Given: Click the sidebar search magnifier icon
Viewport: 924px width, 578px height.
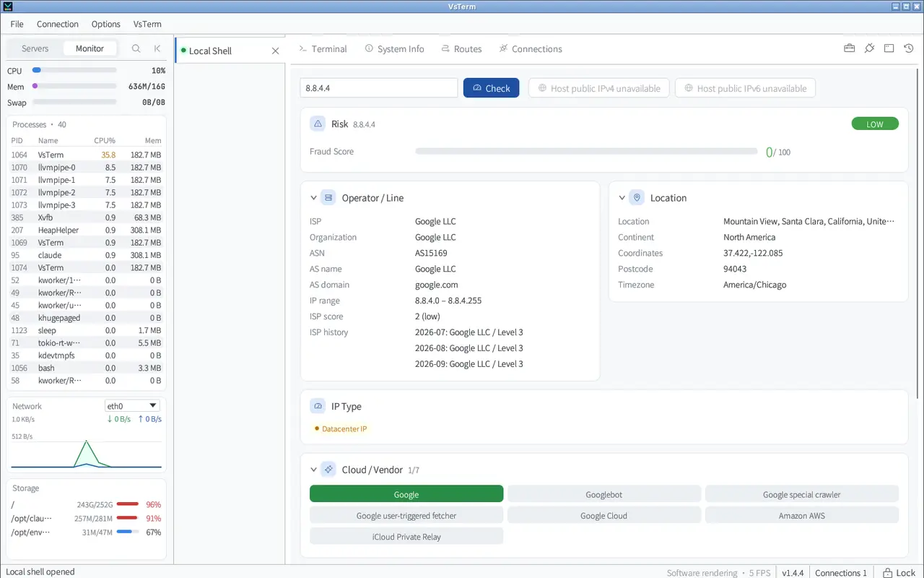Looking at the screenshot, I should click(x=136, y=48).
